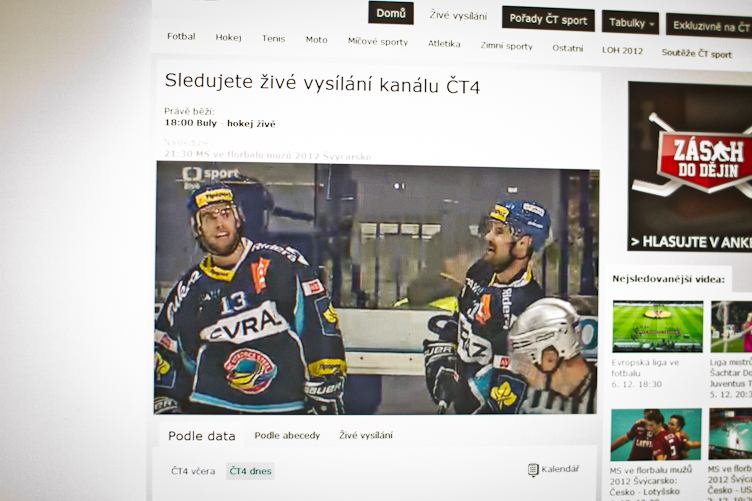Click the live hockey video player
Image resolution: width=752 pixels, height=501 pixels.
[x=376, y=288]
